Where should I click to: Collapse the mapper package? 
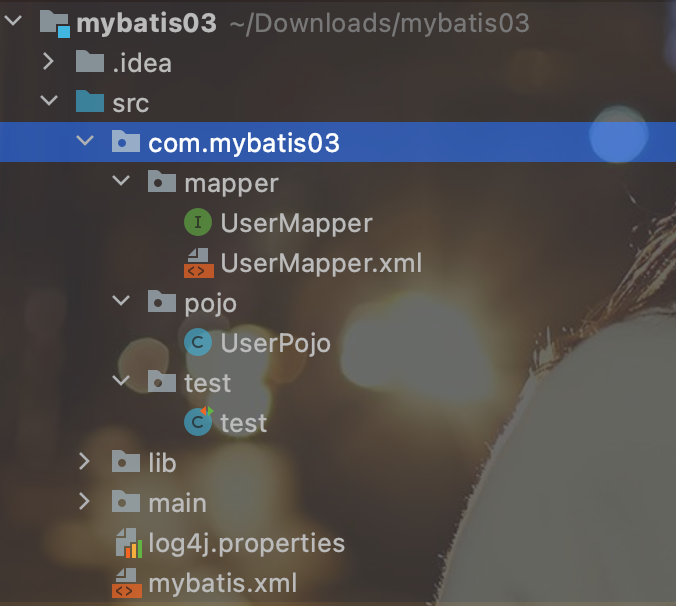(121, 180)
